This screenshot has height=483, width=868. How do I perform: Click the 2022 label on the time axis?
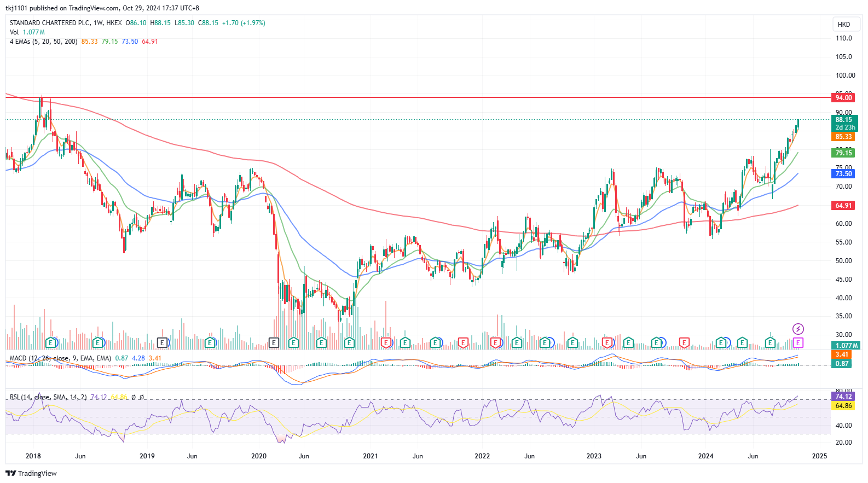482,456
